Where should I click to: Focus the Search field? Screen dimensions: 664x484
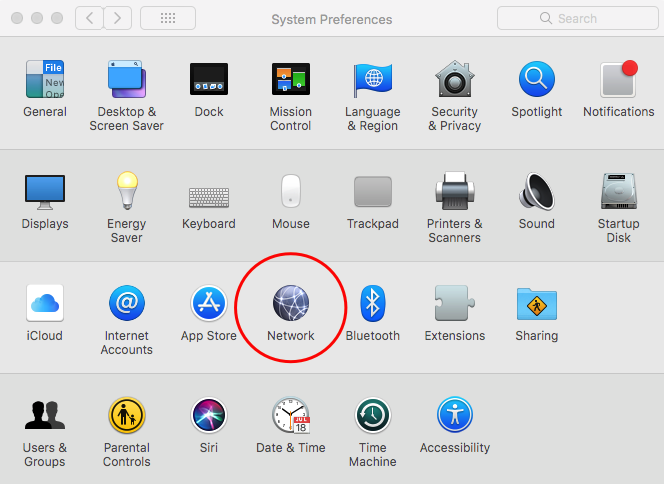click(578, 18)
